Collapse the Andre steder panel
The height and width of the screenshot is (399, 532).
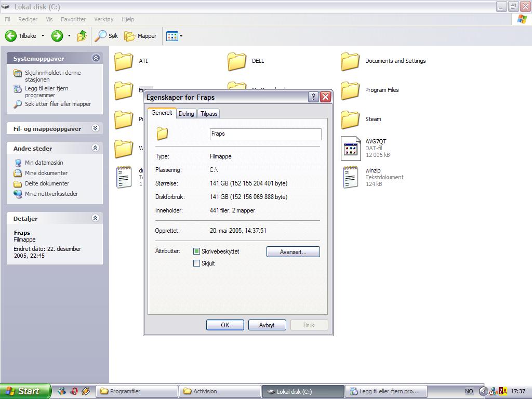(x=96, y=148)
